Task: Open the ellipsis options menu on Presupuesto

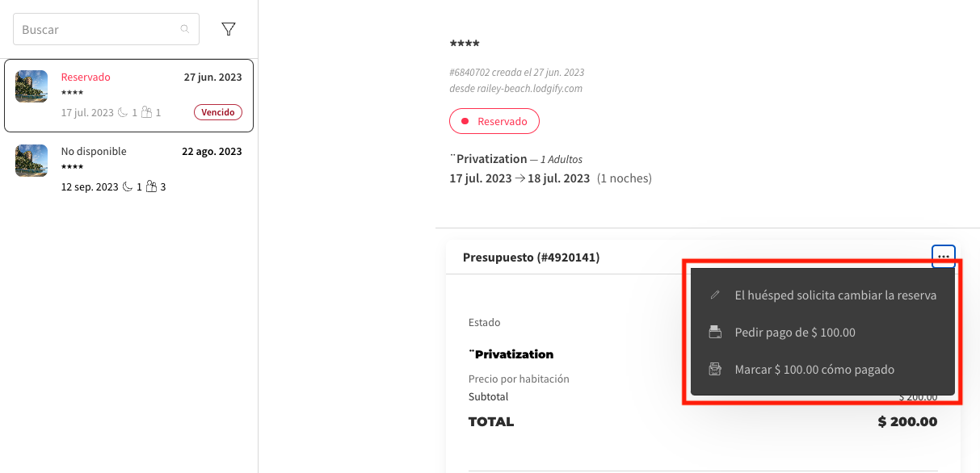Action: (943, 257)
